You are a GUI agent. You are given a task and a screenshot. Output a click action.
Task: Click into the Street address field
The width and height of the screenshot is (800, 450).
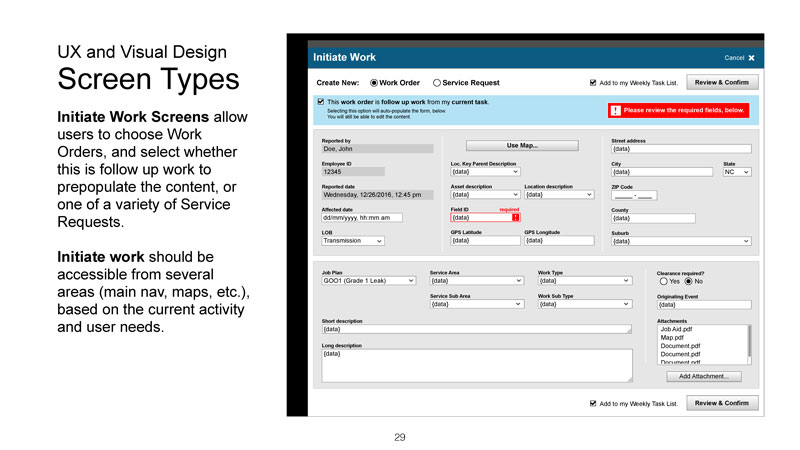[x=680, y=149]
